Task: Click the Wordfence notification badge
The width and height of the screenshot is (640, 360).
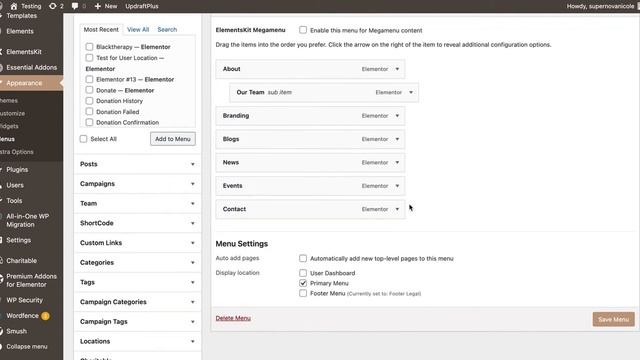Action: [x=45, y=316]
